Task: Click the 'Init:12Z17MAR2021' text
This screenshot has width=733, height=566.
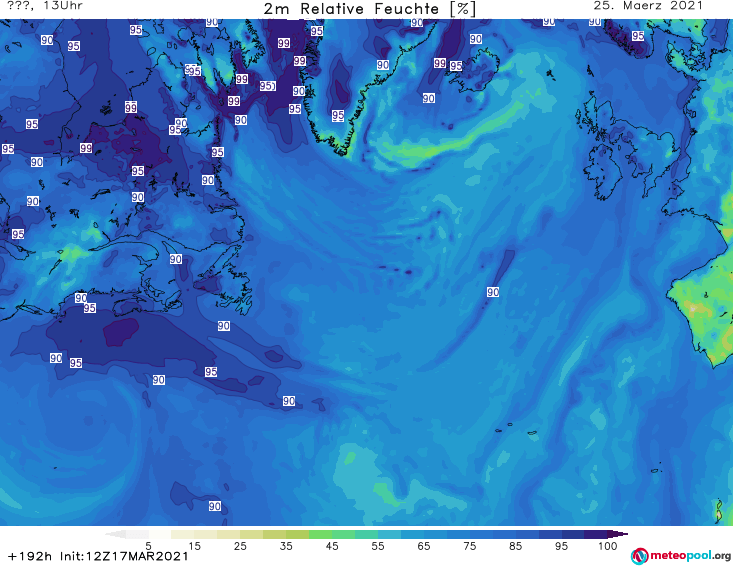Action: pyautogui.click(x=124, y=556)
